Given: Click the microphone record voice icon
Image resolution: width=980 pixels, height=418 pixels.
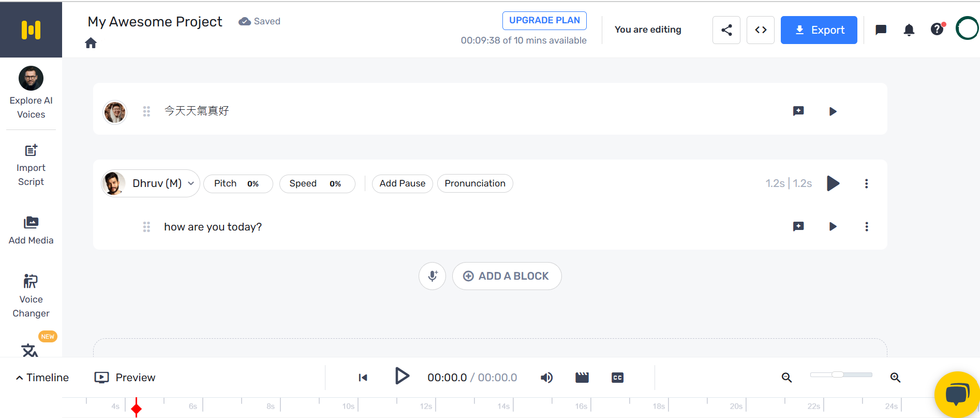Looking at the screenshot, I should tap(432, 276).
